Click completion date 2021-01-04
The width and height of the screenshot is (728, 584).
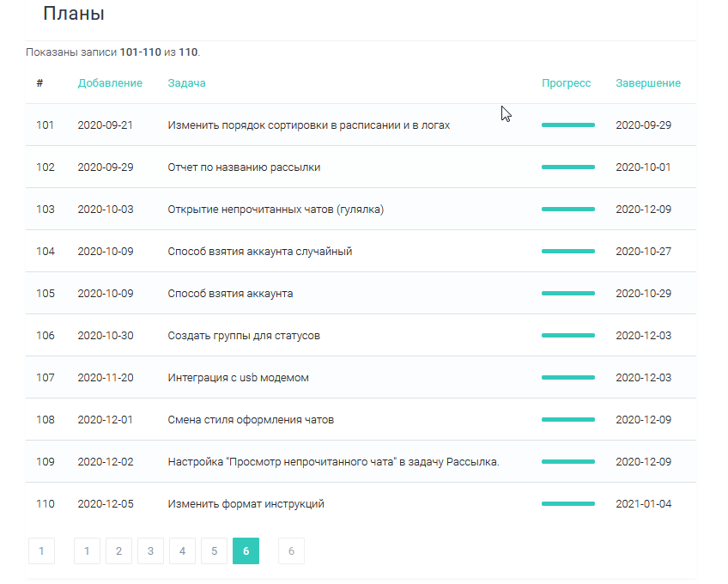click(643, 504)
